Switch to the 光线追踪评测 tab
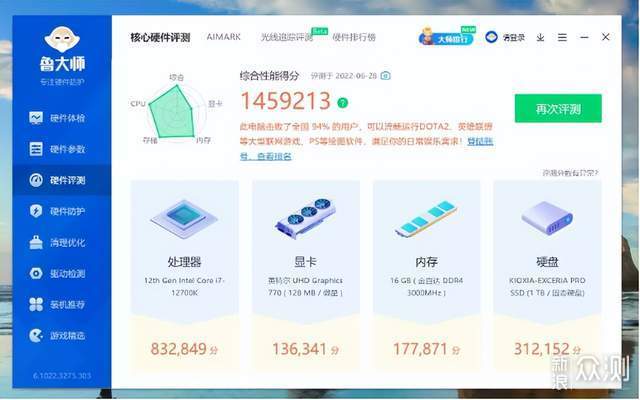 click(x=287, y=38)
